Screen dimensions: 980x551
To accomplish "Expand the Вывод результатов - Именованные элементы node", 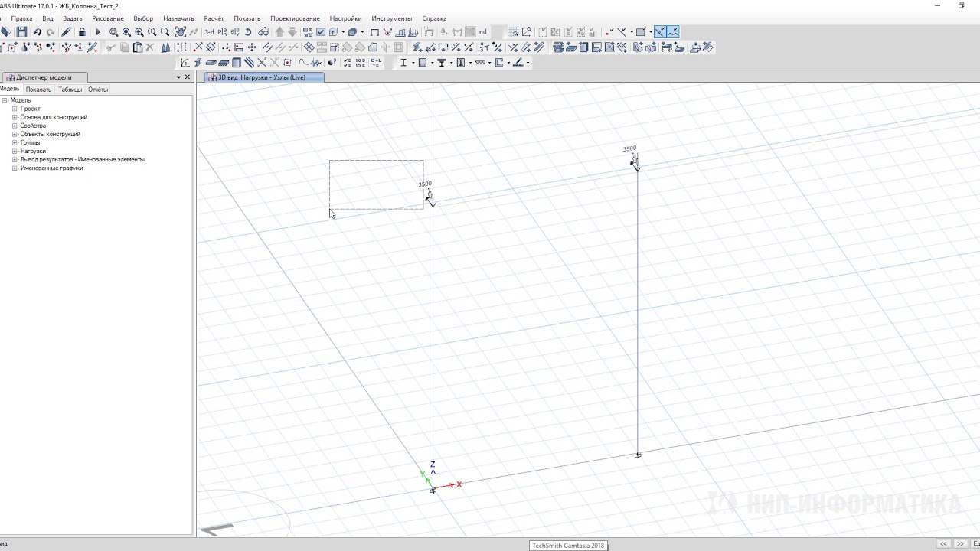I will (15, 159).
